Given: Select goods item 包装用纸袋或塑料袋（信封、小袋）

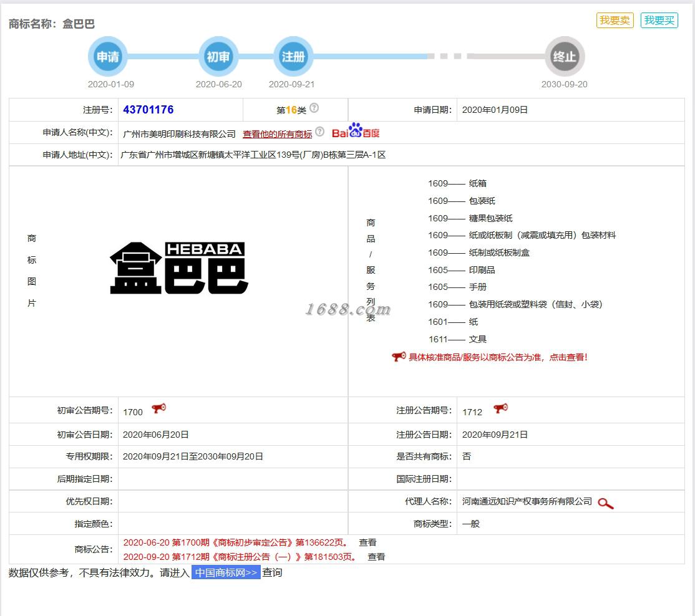Looking at the screenshot, I should pyautogui.click(x=515, y=304).
